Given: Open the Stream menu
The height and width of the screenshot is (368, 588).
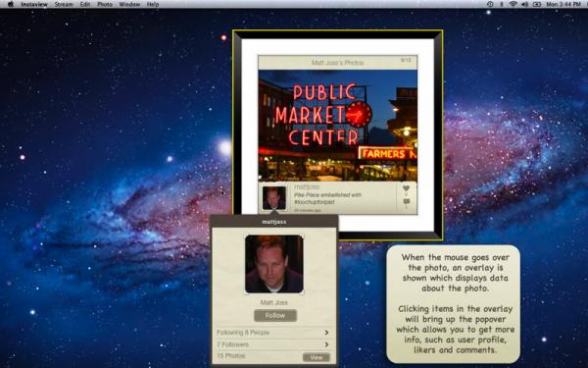Looking at the screenshot, I should point(64,4).
